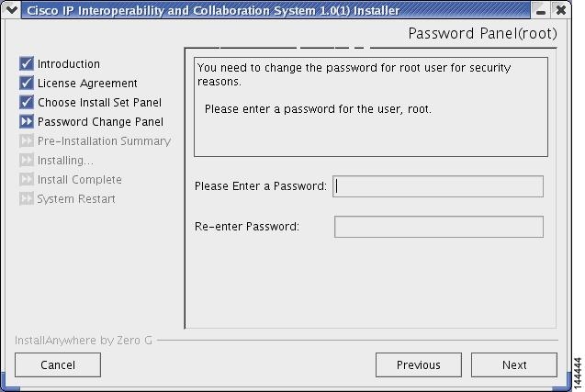Select the Introduction step label
This screenshot has height=392, width=585.
pyautogui.click(x=69, y=64)
